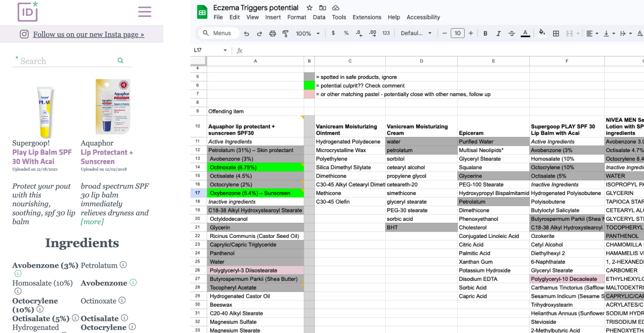
Task: Follow the new Insta page link
Action: pos(88,34)
